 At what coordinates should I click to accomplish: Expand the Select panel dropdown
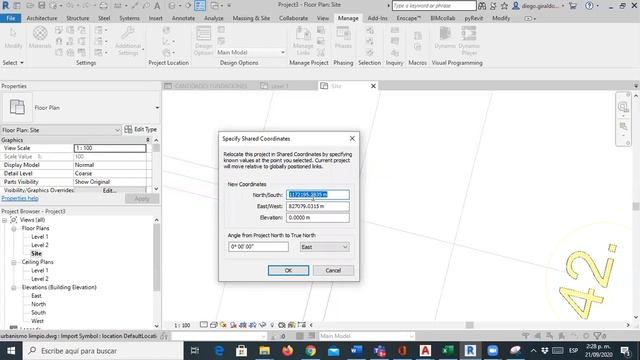pos(13,63)
